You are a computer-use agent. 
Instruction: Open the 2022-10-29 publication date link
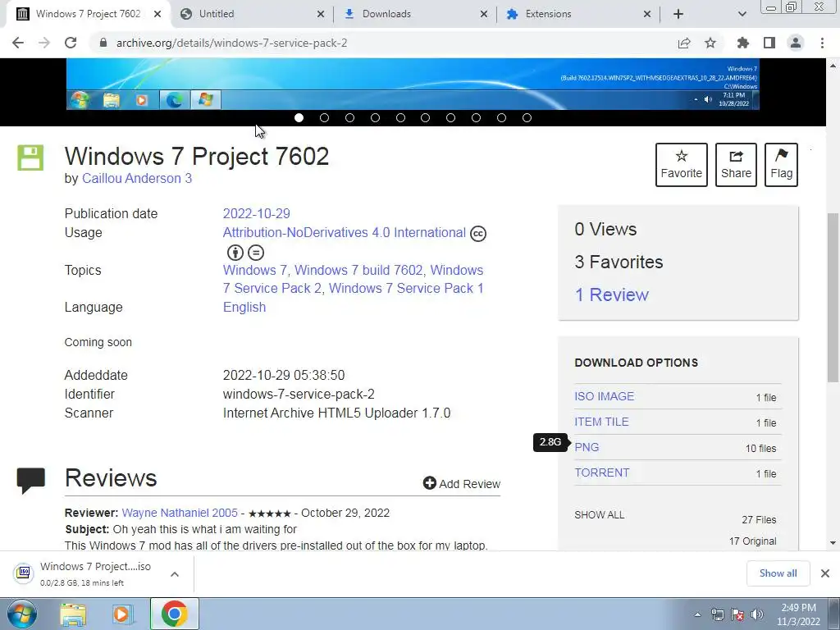tap(256, 214)
